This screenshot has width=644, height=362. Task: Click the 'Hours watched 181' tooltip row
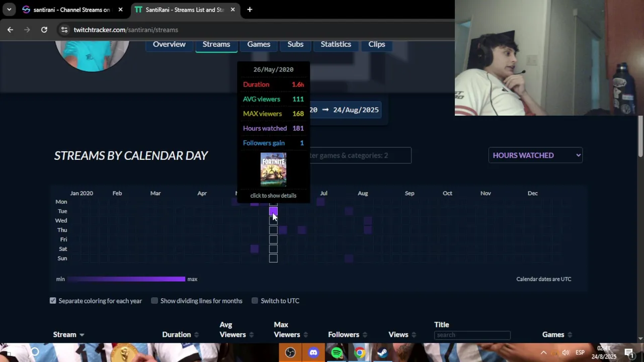(273, 128)
